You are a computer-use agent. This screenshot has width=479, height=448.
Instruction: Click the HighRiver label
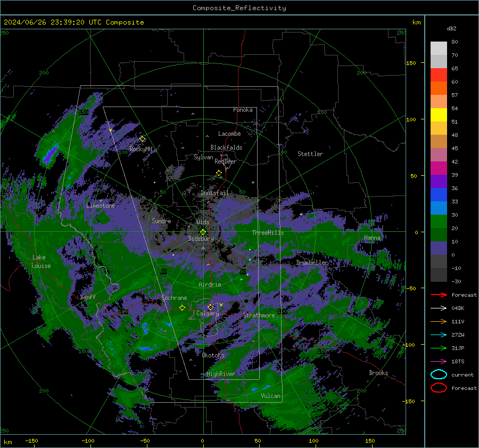click(x=221, y=374)
